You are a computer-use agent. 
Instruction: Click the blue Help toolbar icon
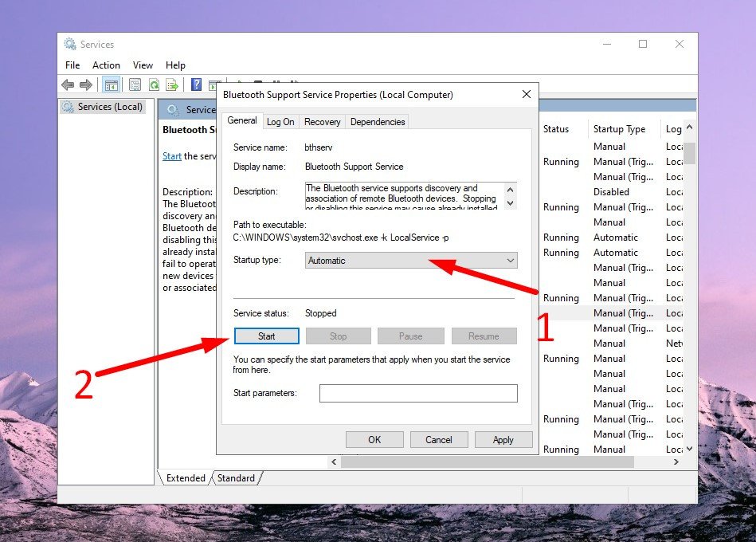[x=196, y=84]
